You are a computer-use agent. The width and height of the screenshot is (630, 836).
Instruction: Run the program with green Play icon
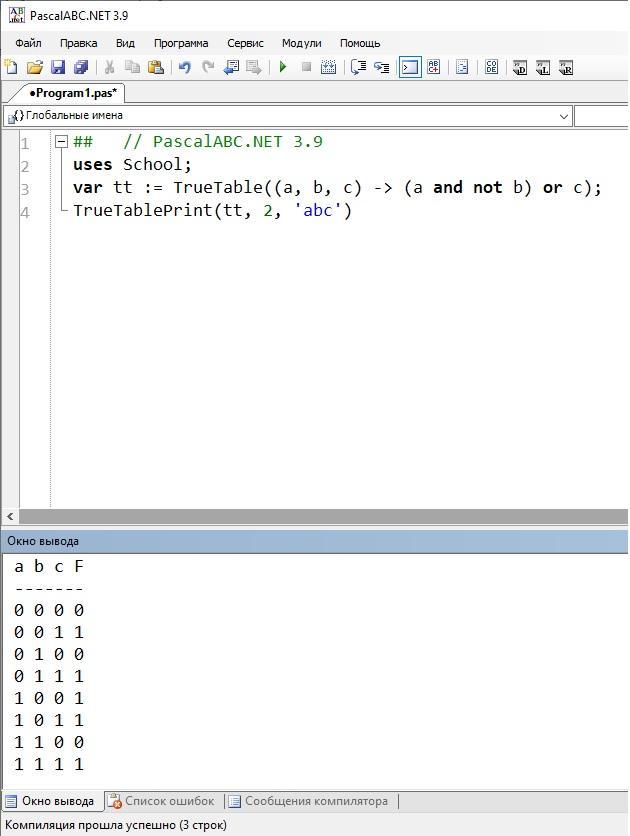tap(283, 67)
